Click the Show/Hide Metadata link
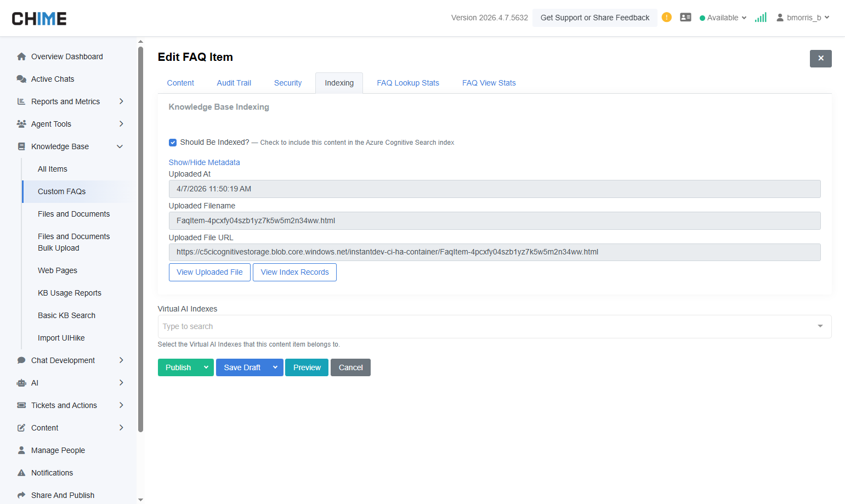845x504 pixels. [x=204, y=162]
